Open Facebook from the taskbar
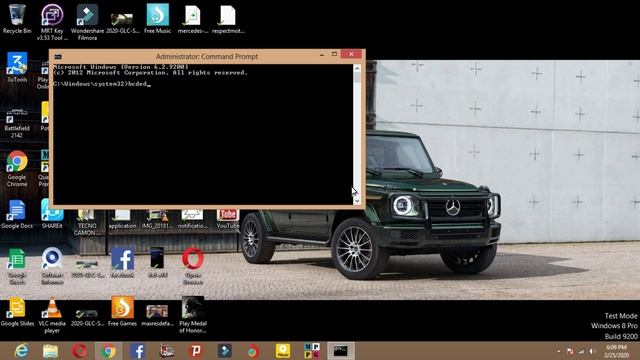640x360 pixels. click(138, 351)
